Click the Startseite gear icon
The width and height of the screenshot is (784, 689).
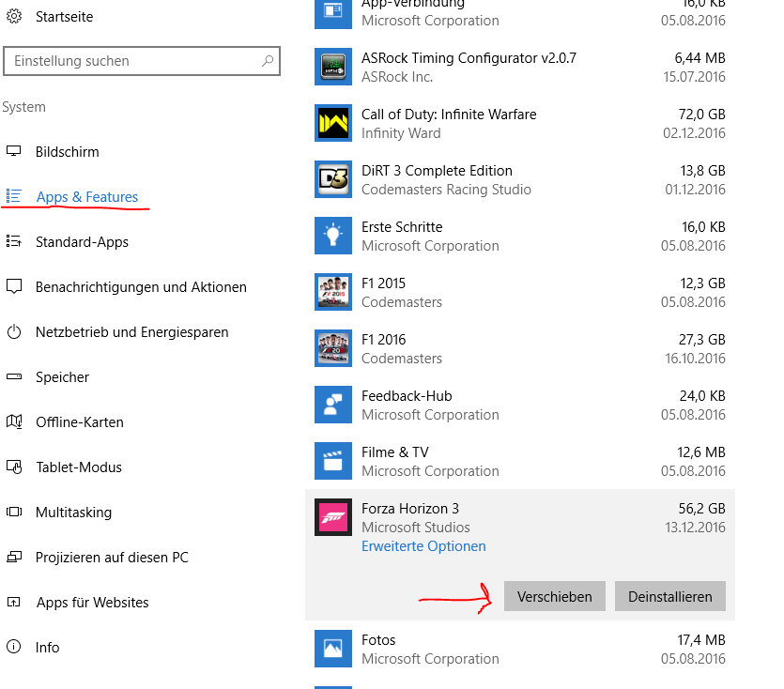[14, 17]
